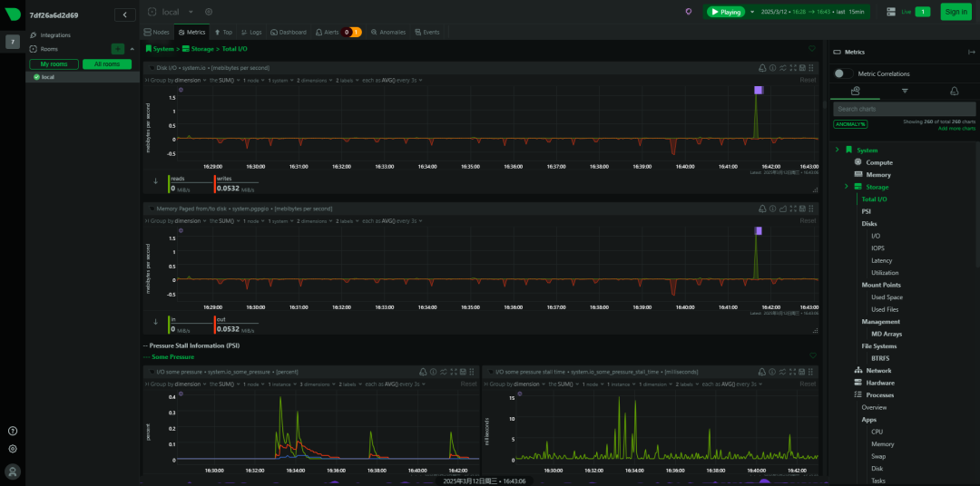
Task: Switch to the Alerts tab
Action: 338,32
